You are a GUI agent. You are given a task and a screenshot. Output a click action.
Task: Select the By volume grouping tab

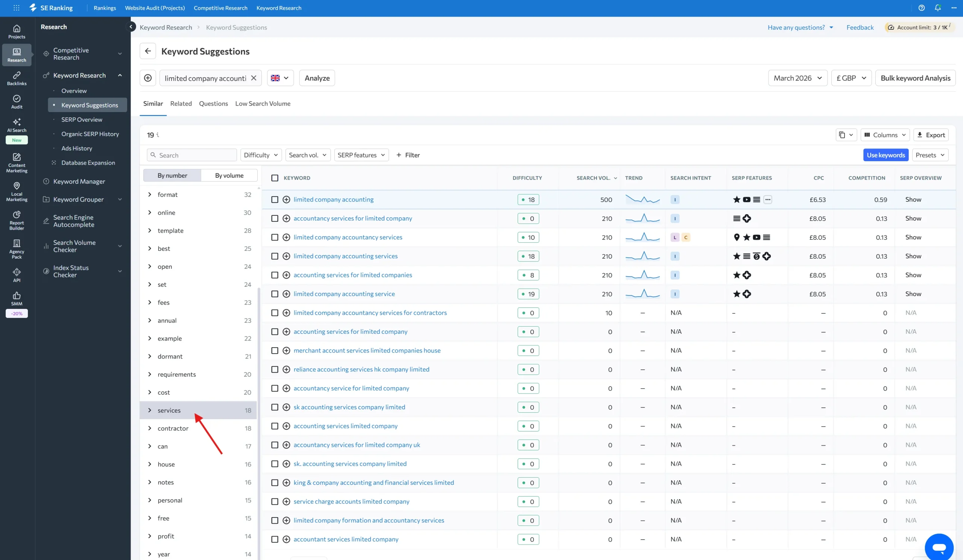click(x=229, y=175)
